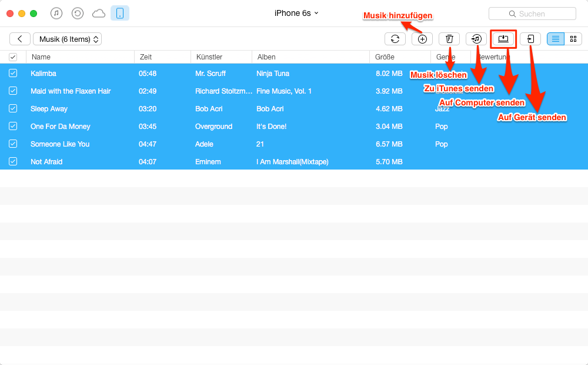This screenshot has width=588, height=365.
Task: Select the song title Not Afraid
Action: coord(46,162)
